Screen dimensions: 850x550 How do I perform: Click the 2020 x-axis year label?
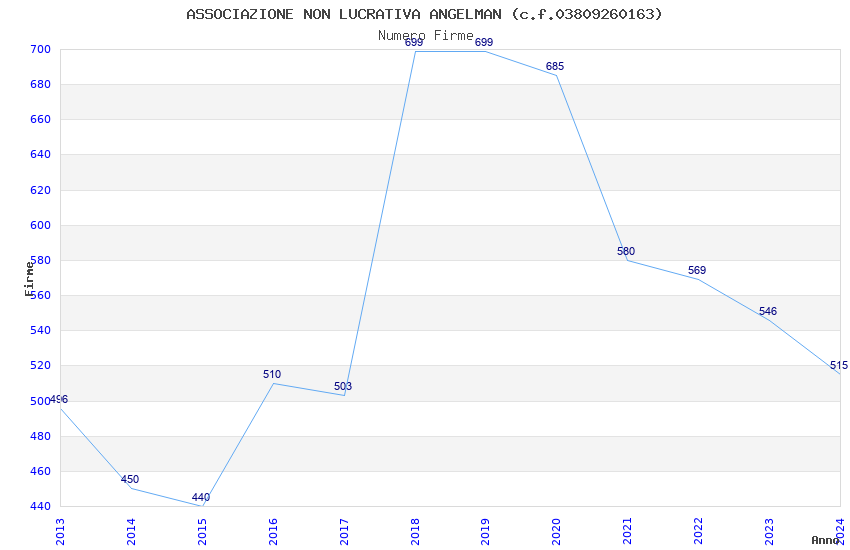tap(556, 531)
